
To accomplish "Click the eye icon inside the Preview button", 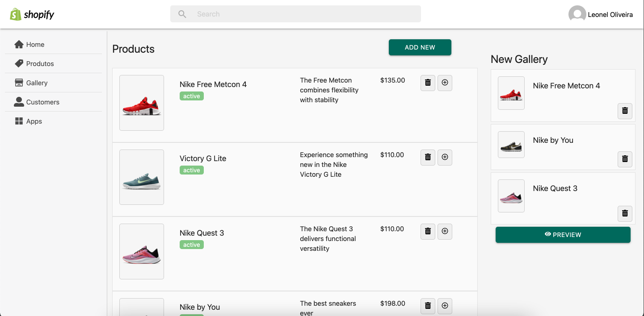I will (547, 234).
